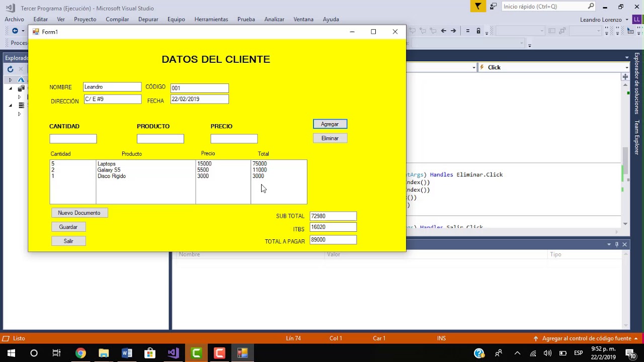Open the Click event dropdown in code editor
The height and width of the screenshot is (362, 644).
click(627, 67)
